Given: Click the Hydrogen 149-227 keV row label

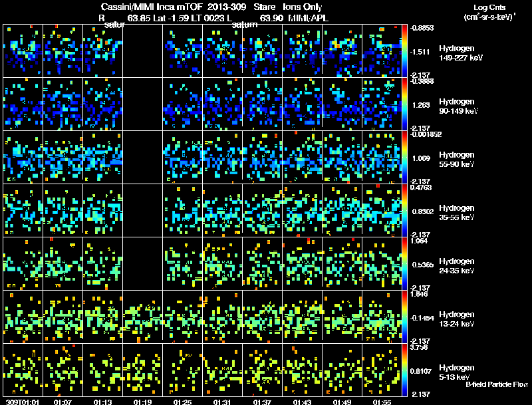Looking at the screenshot, I should tap(460, 53).
